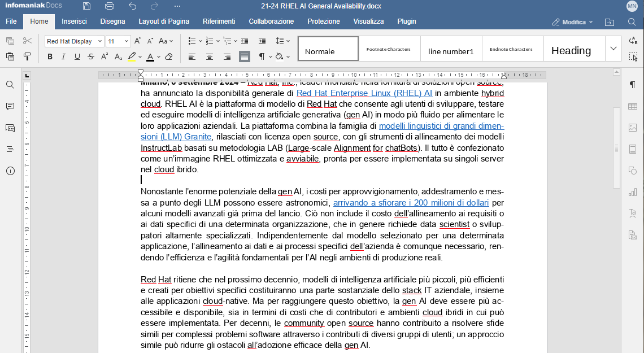
Task: Open the comments panel in left sidebar
Action: 10,106
